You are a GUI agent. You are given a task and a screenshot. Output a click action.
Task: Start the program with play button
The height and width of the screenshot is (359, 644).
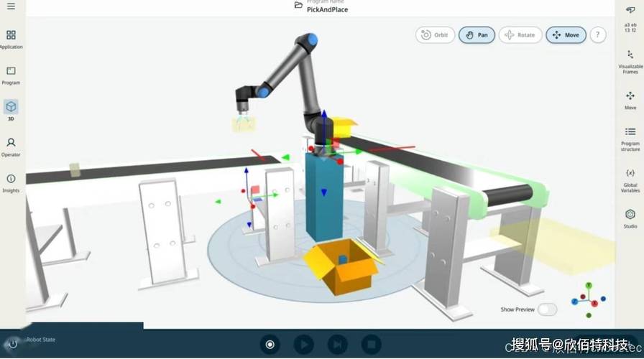click(x=303, y=345)
